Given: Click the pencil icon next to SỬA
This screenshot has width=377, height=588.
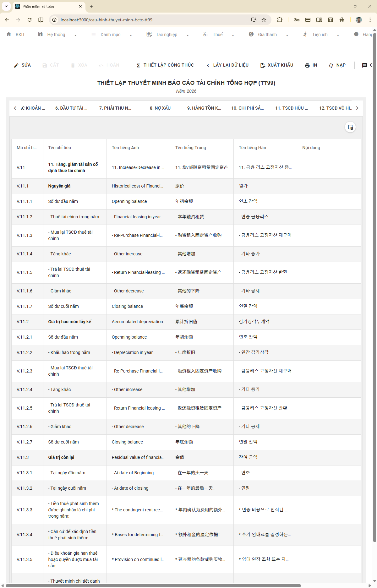Looking at the screenshot, I should pyautogui.click(x=16, y=65).
